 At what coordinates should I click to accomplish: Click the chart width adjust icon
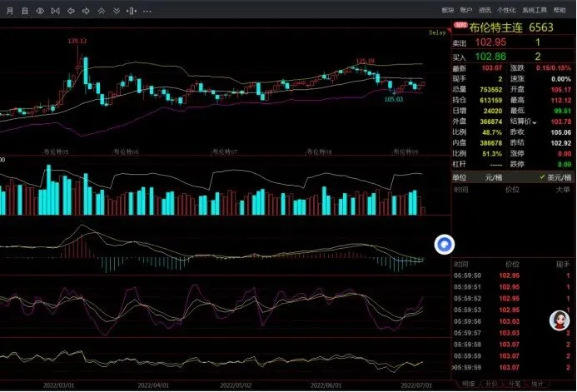click(x=132, y=11)
